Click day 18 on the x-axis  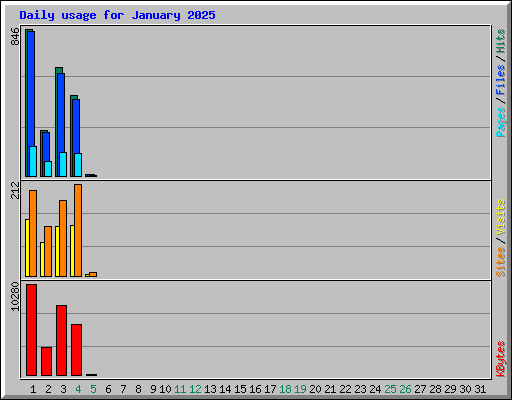[285, 389]
